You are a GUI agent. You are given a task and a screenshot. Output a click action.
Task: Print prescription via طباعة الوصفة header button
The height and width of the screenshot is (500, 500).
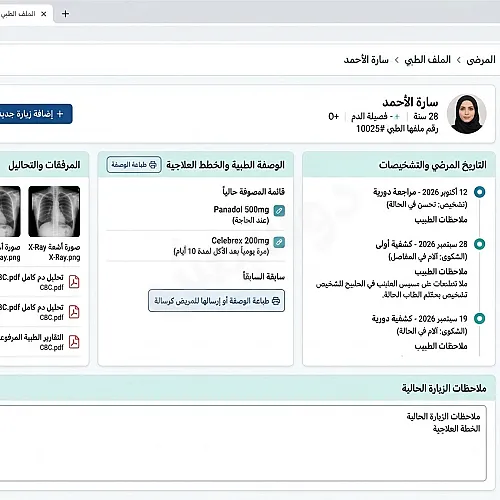pos(134,165)
